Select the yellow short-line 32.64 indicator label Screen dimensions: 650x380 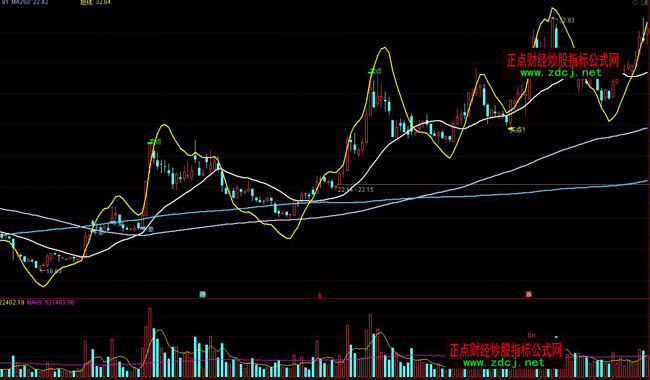pyautogui.click(x=95, y=2)
